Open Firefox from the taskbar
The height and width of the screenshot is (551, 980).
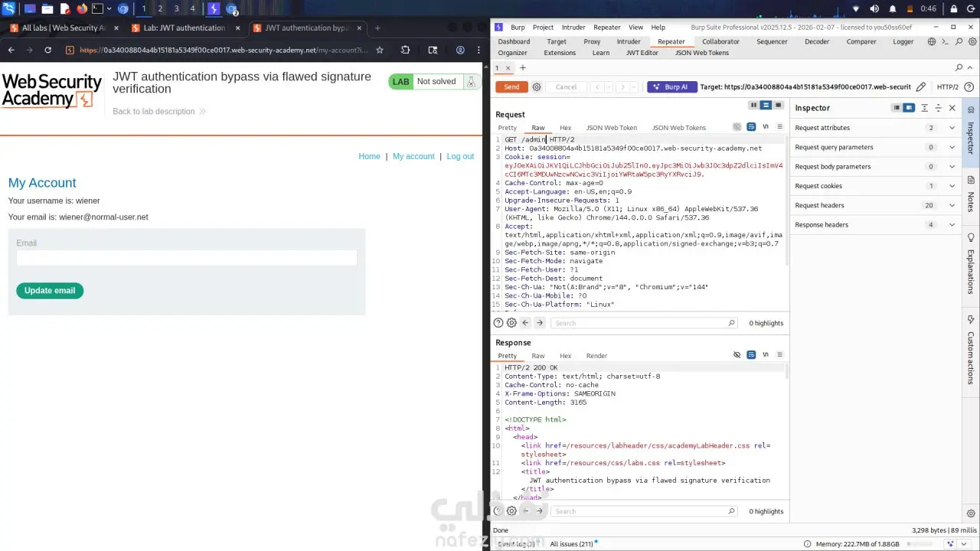tap(83, 9)
